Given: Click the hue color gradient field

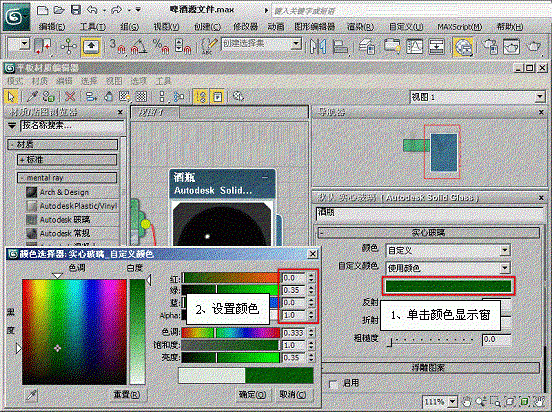Looking at the screenshot, I should [74, 332].
